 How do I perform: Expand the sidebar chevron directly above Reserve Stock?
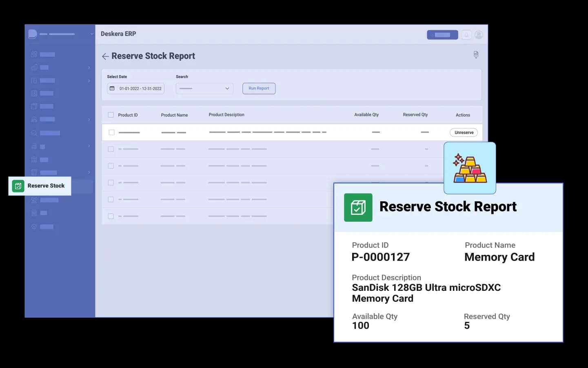89,172
